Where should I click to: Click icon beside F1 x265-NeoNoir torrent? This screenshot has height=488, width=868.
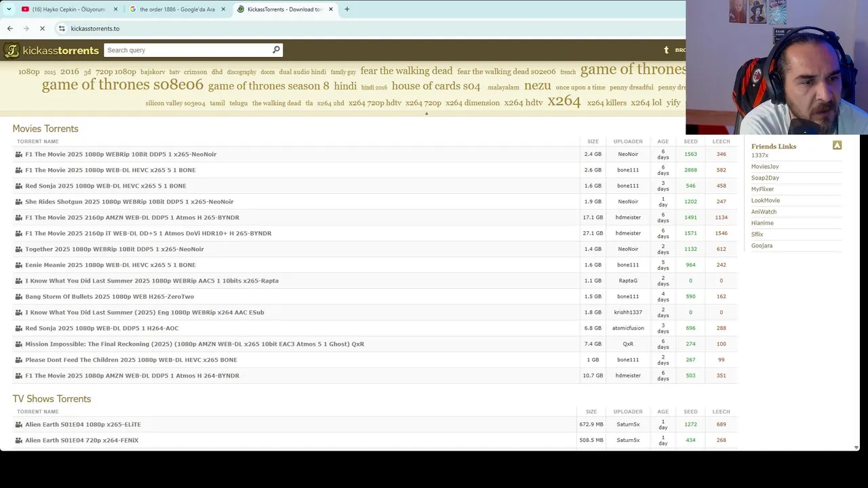click(x=19, y=154)
